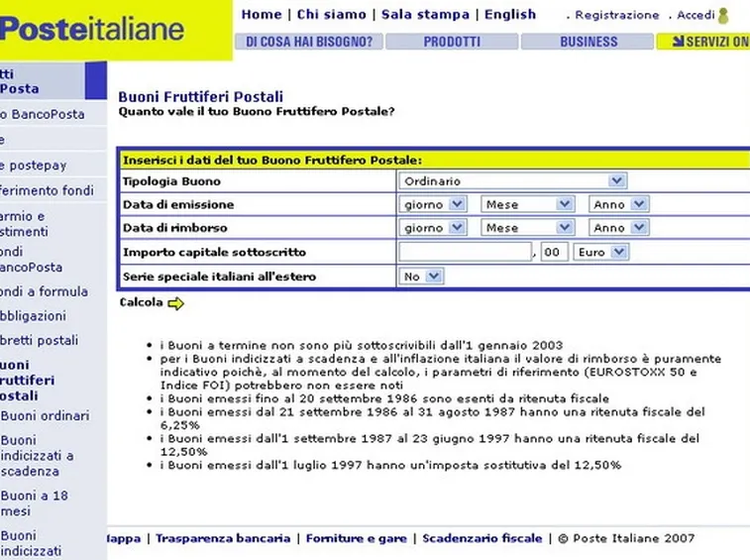Open the Data di rimborso giorno dropdown
The height and width of the screenshot is (560, 750).
click(x=432, y=227)
